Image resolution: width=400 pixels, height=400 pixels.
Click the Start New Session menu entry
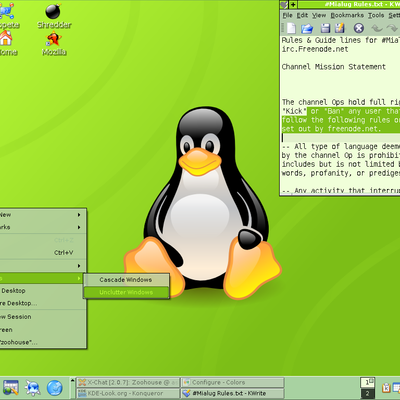[43, 317]
